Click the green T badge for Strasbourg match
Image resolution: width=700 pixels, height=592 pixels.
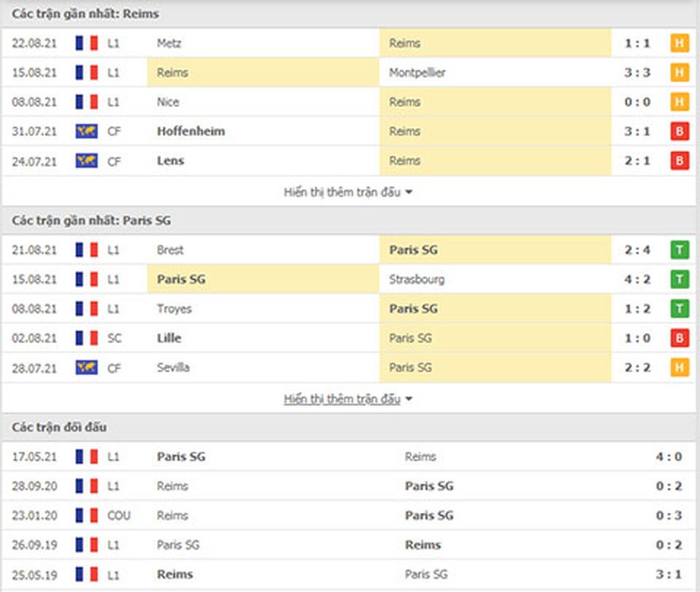click(679, 280)
